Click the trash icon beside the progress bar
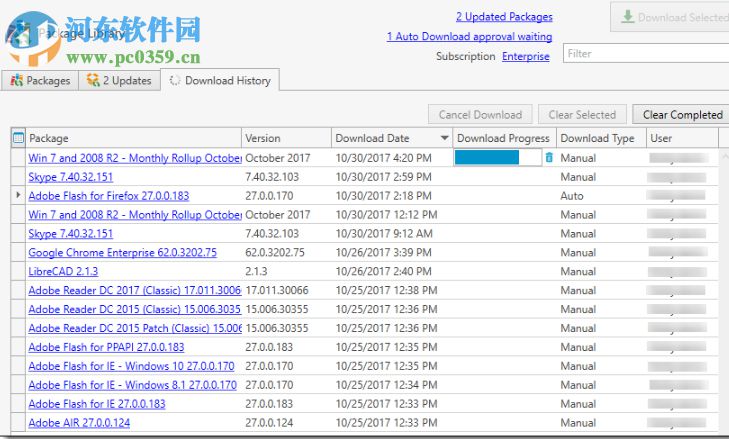Screen dimensions: 729x439 [x=549, y=158]
